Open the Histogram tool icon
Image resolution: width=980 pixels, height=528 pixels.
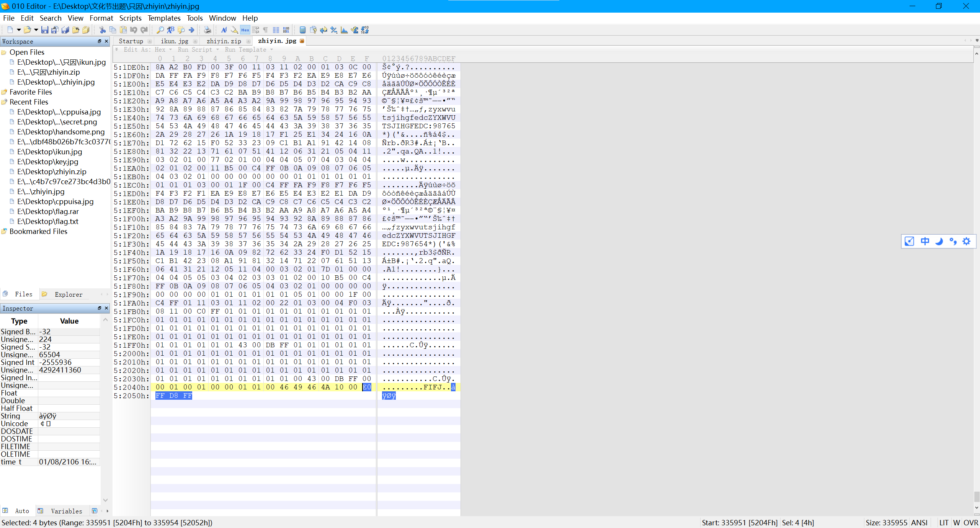click(x=344, y=30)
